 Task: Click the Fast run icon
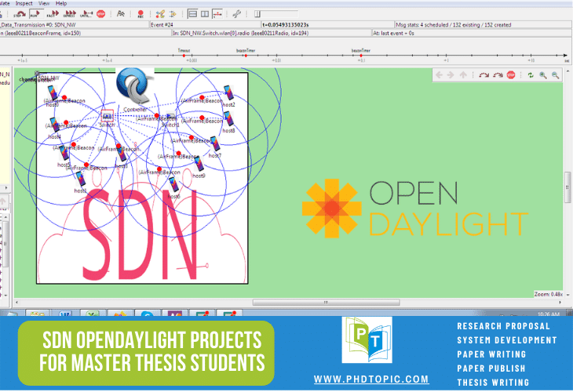pyautogui.click(x=53, y=14)
